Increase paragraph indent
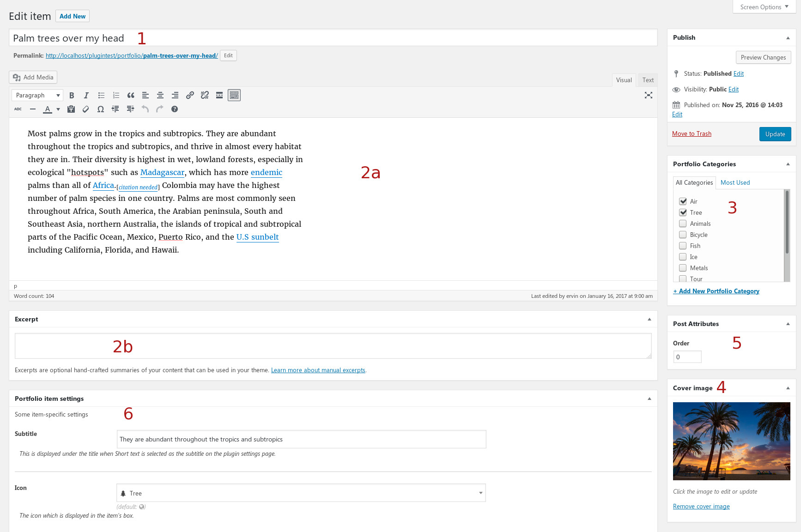Screen dimensions: 801x532 click(x=130, y=109)
